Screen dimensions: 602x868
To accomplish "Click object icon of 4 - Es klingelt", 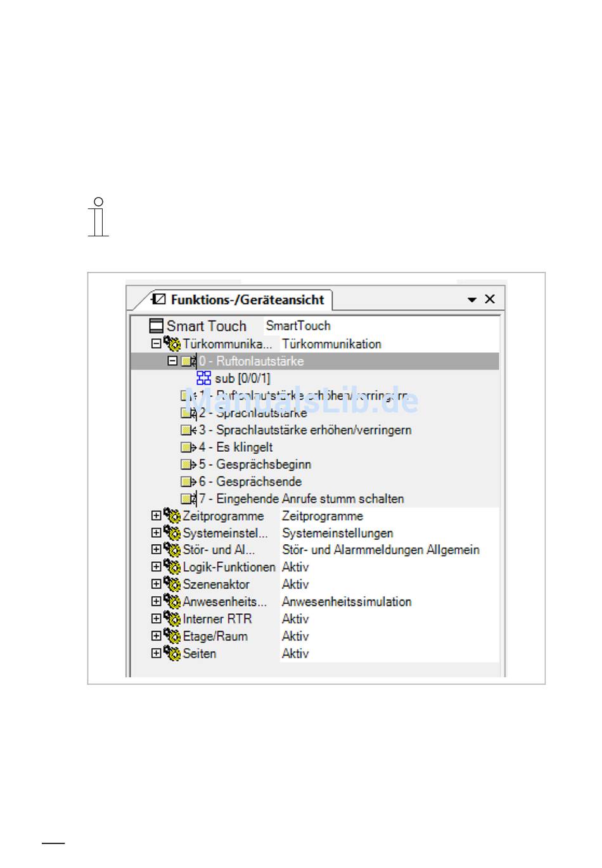I will pyautogui.click(x=189, y=447).
